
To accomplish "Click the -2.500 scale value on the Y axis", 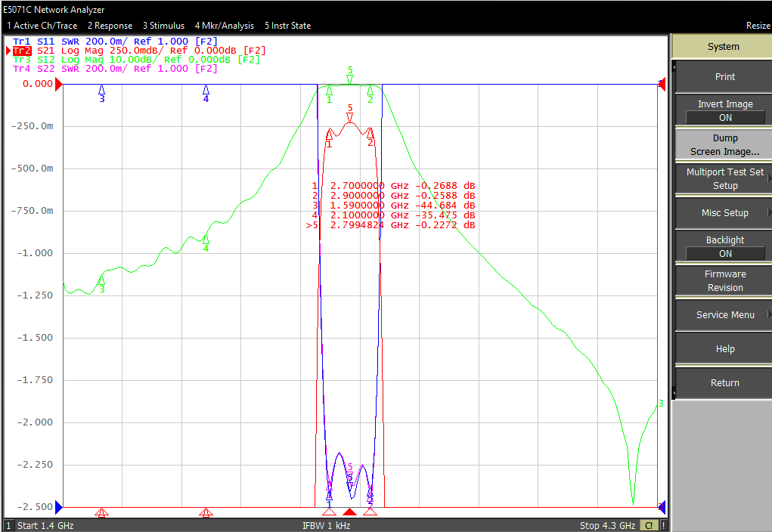I will click(35, 507).
